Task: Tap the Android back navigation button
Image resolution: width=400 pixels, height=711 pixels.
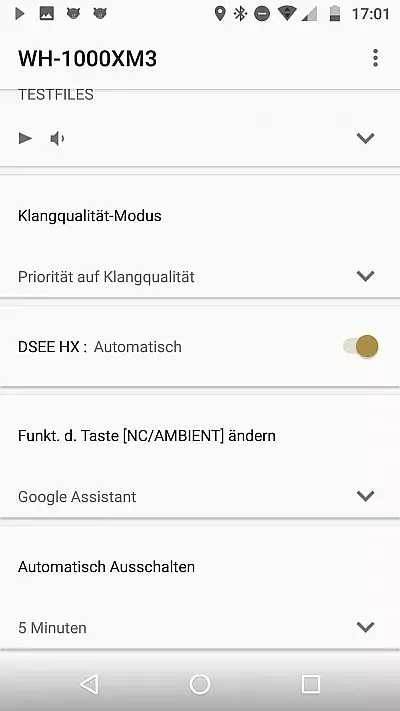Action: coord(89,684)
